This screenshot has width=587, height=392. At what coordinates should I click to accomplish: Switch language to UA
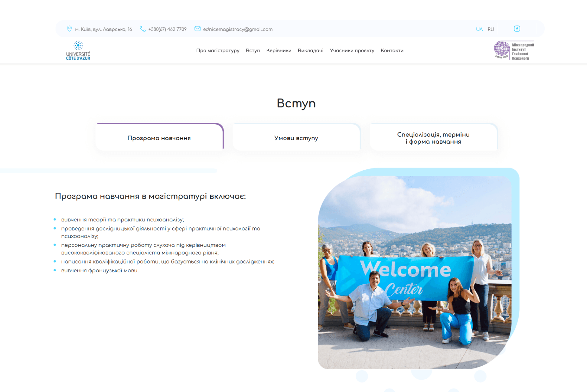click(479, 29)
